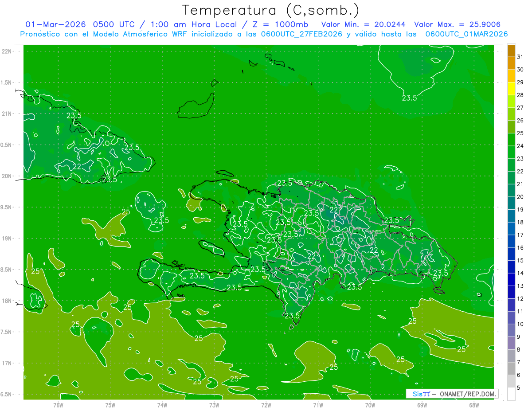Click the 'Temperatura (C,somb.)' map title
Screen dimensions: 532x411
coord(271,11)
